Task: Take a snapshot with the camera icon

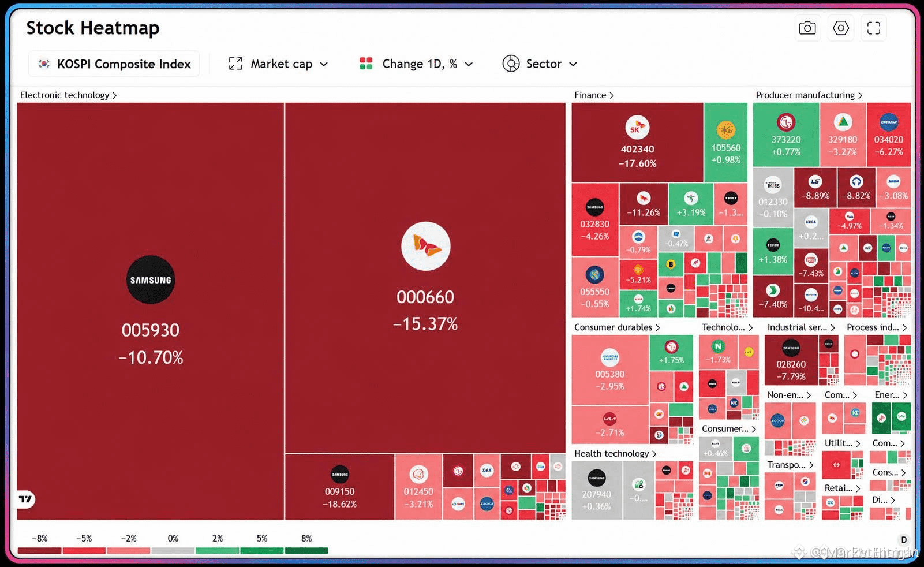Action: pyautogui.click(x=807, y=28)
